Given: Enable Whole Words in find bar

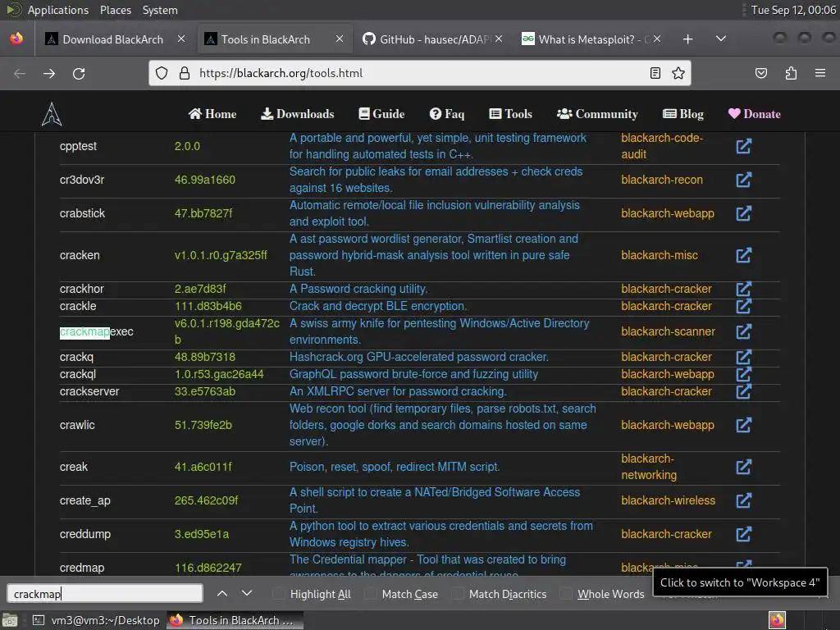Looking at the screenshot, I should 603,594.
